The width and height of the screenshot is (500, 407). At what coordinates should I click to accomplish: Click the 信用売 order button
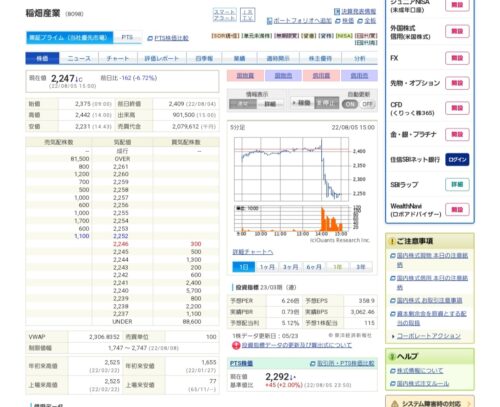click(x=359, y=76)
